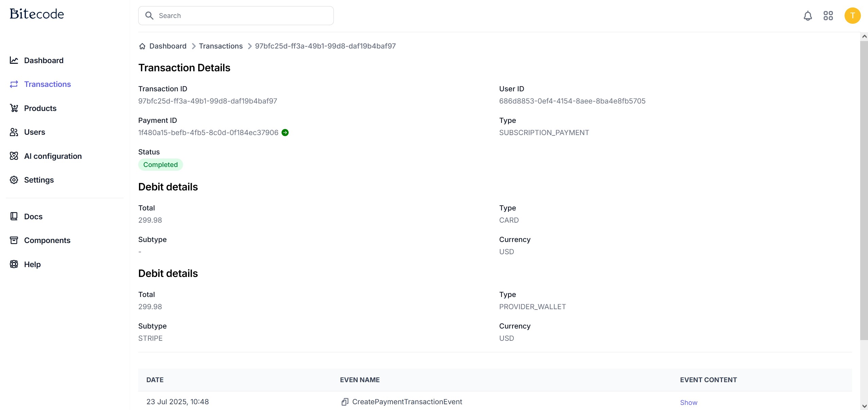Viewport: 868px width, 410px height.
Task: Click copy icon beside CreatePaymentTransactionEvent
Action: coord(345,402)
